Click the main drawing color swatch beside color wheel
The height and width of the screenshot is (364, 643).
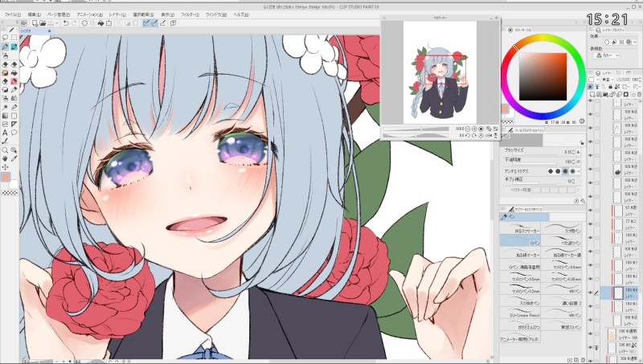point(505,108)
